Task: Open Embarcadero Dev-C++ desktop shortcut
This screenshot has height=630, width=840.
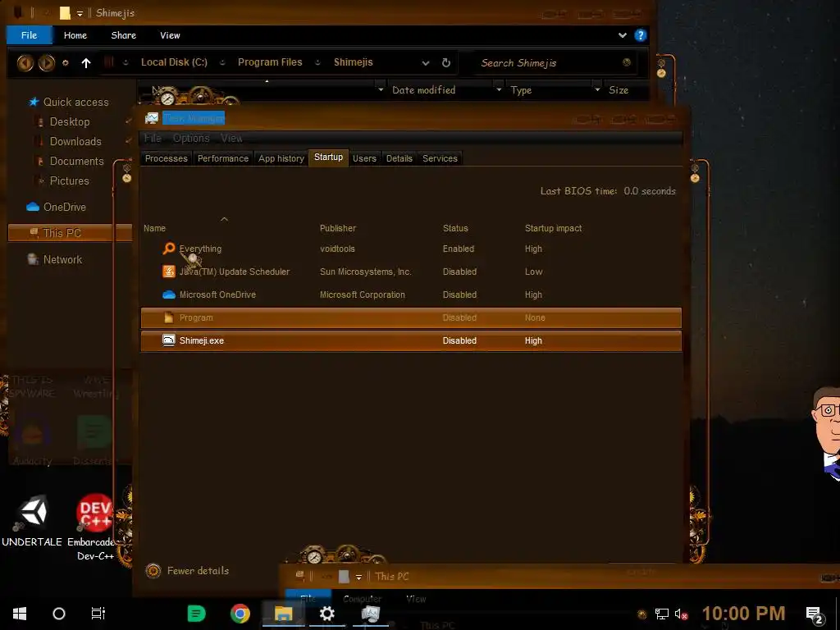Action: (x=94, y=527)
